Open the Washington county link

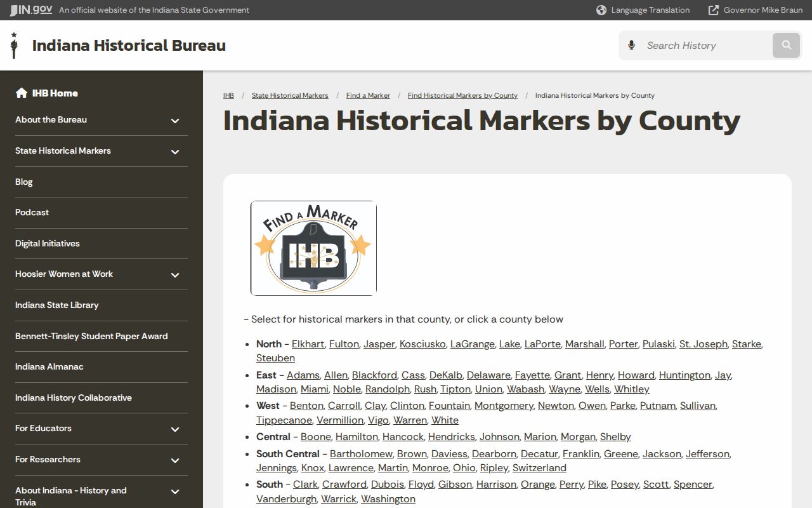[x=388, y=499]
